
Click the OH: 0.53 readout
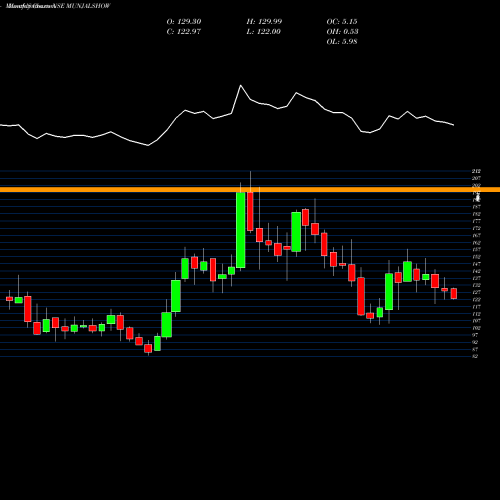pos(342,32)
